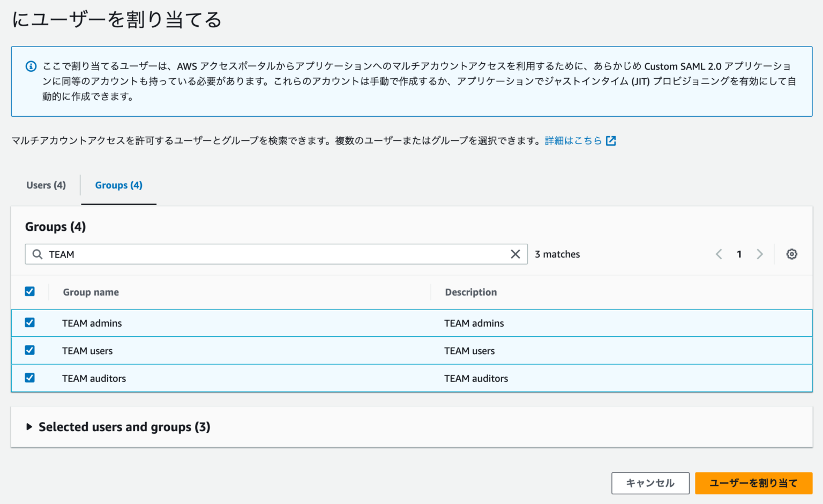Uncheck the TEAM auditors group checkbox
This screenshot has height=504, width=823.
point(30,378)
